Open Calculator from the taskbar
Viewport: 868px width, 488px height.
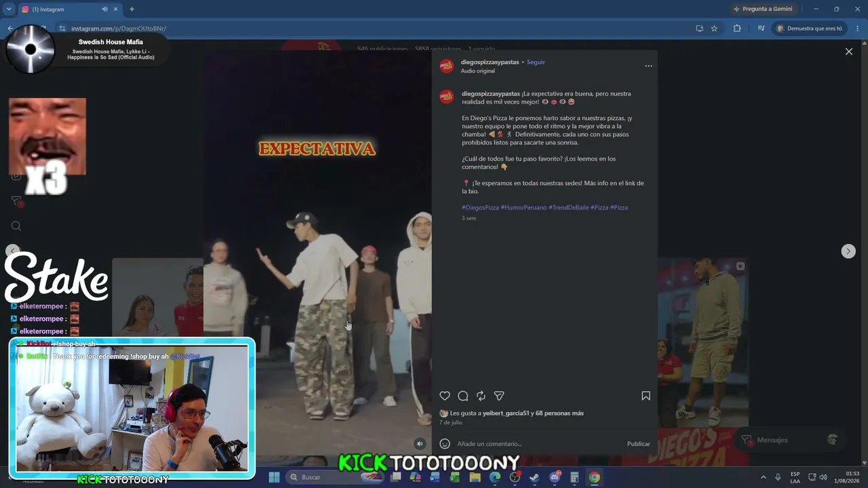pos(574,477)
